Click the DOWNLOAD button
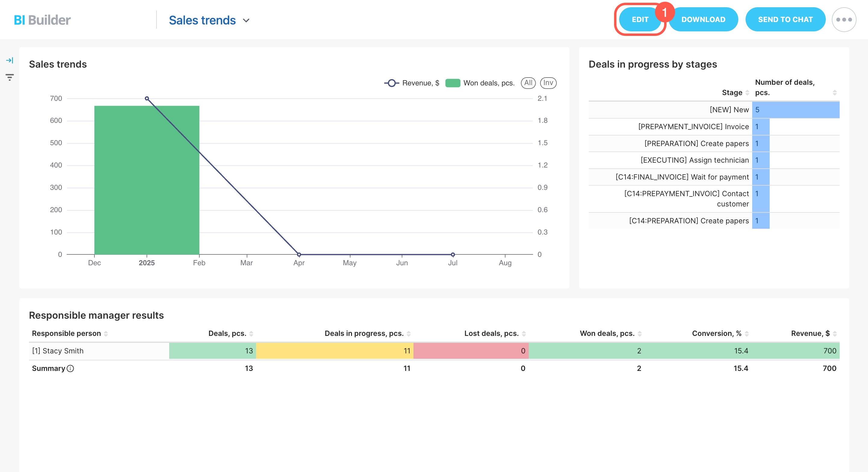Viewport: 868px width, 472px height. coord(703,20)
